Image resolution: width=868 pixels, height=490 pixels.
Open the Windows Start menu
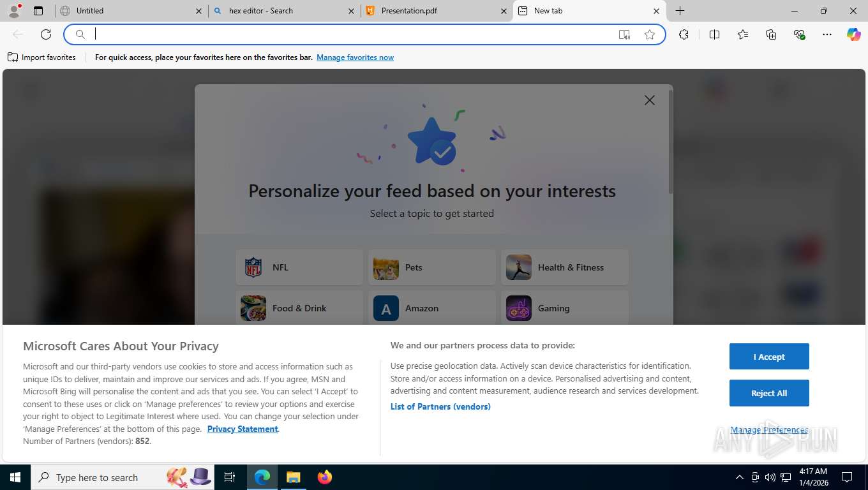(x=15, y=477)
